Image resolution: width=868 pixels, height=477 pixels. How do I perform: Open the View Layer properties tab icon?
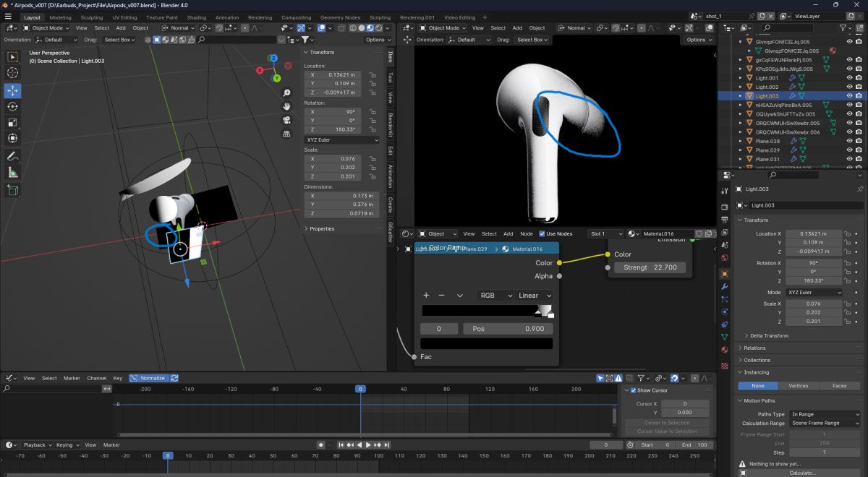[725, 232]
